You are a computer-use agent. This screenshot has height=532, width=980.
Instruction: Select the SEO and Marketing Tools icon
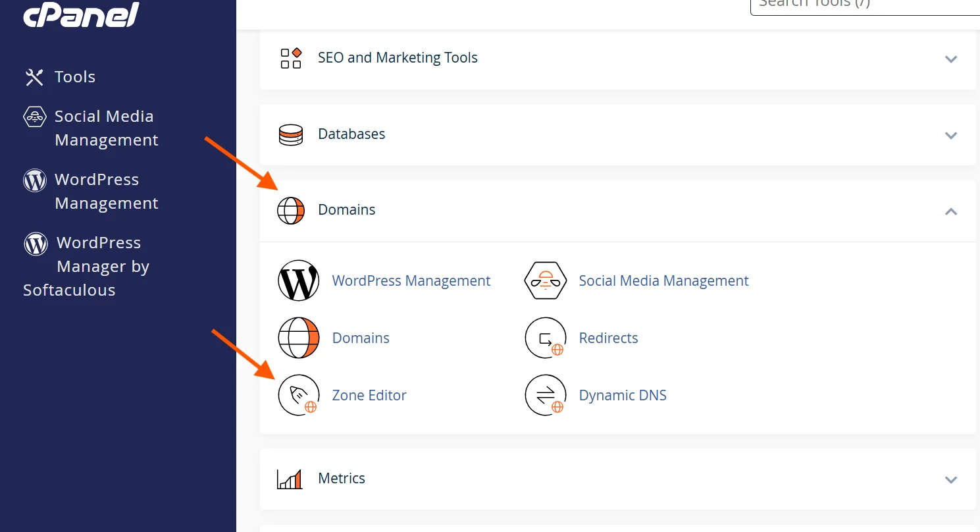pos(290,58)
